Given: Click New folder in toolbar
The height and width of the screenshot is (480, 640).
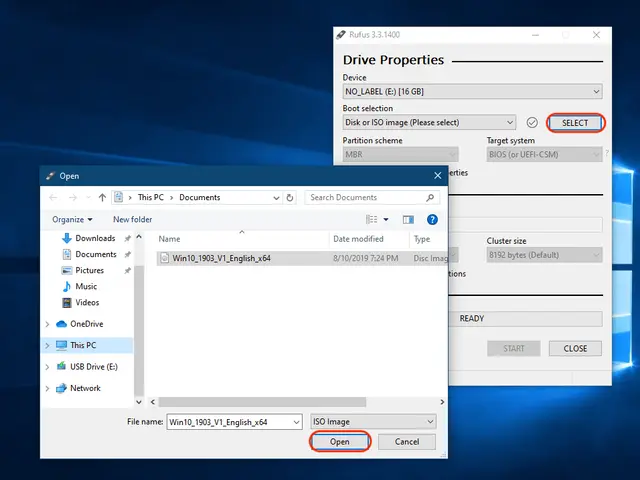Looking at the screenshot, I should [132, 220].
